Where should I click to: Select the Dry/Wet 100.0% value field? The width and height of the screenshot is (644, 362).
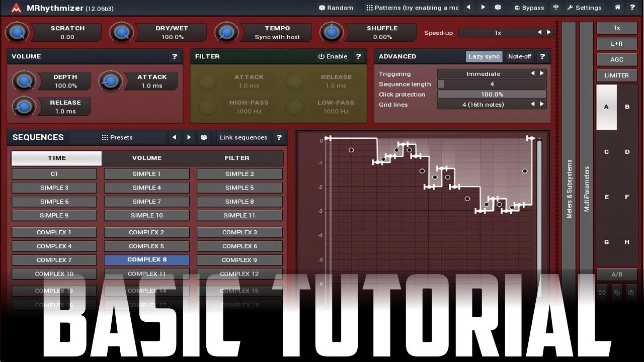pos(173,37)
